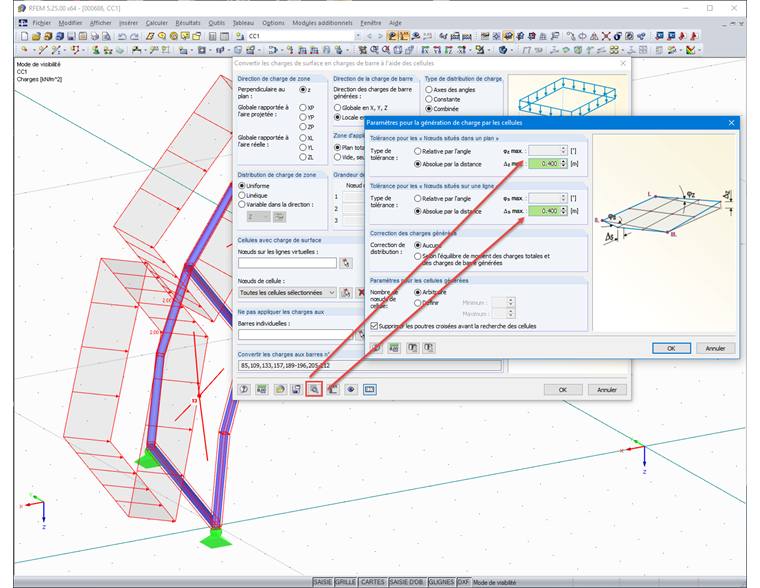Viewport: 760px width, 588px height.
Task: Click the view in X direction icon
Action: pos(425,49)
